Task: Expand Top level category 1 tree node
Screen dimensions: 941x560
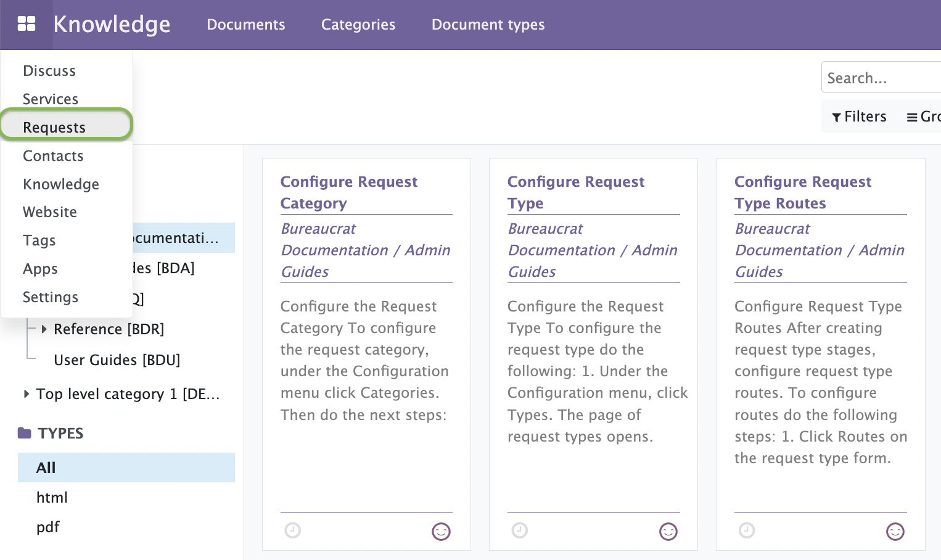Action: click(26, 393)
